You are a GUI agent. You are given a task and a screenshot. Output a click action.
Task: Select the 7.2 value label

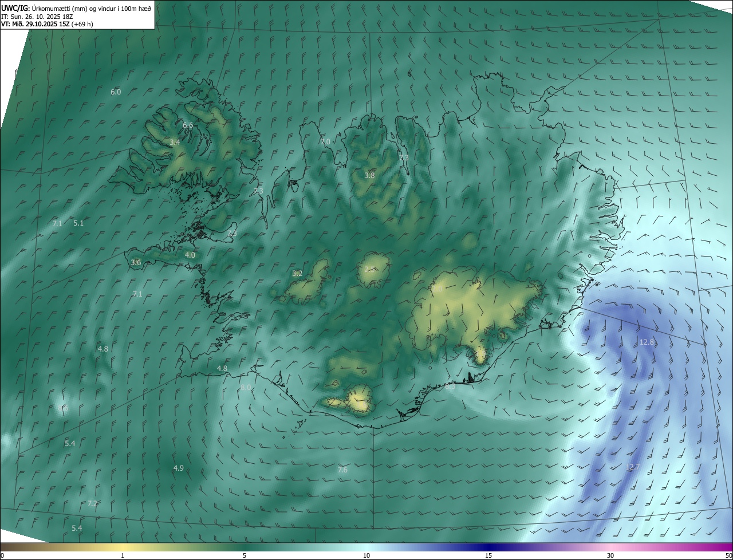[92, 504]
